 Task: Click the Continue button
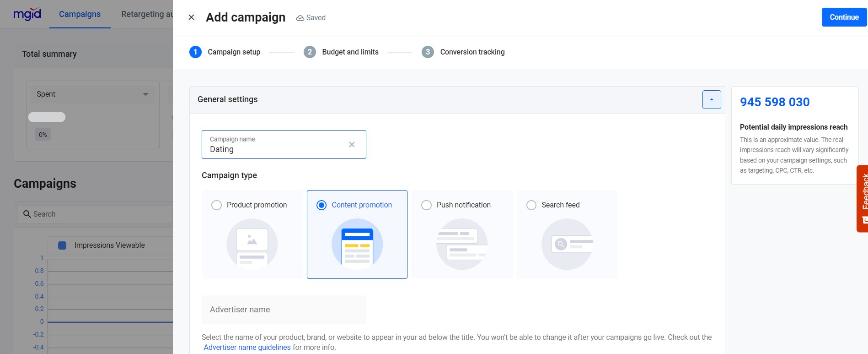coord(844,17)
